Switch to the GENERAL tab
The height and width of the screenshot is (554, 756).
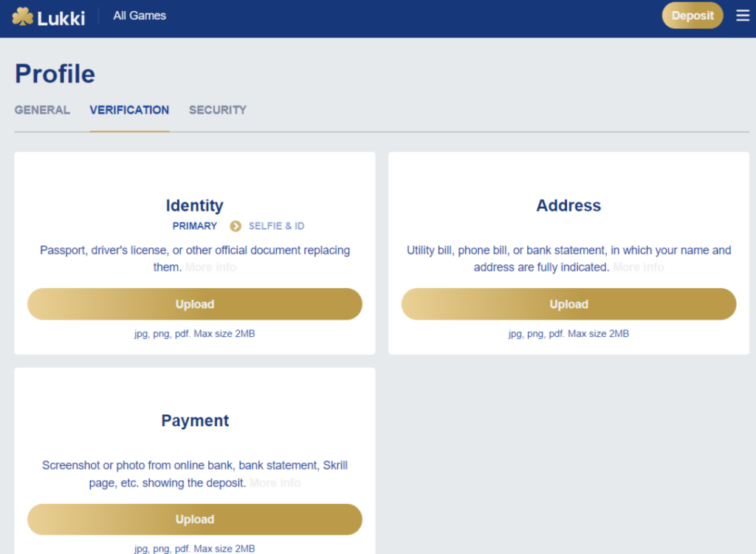(42, 110)
